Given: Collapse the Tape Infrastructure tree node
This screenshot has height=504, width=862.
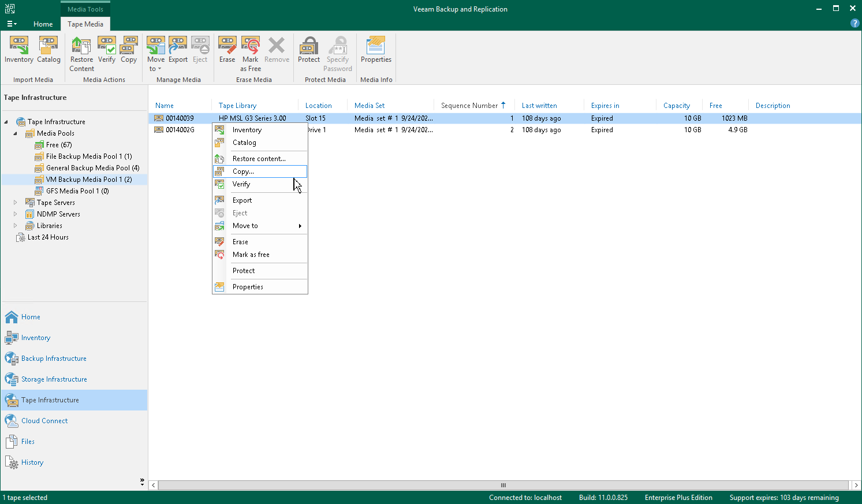Looking at the screenshot, I should pyautogui.click(x=6, y=122).
